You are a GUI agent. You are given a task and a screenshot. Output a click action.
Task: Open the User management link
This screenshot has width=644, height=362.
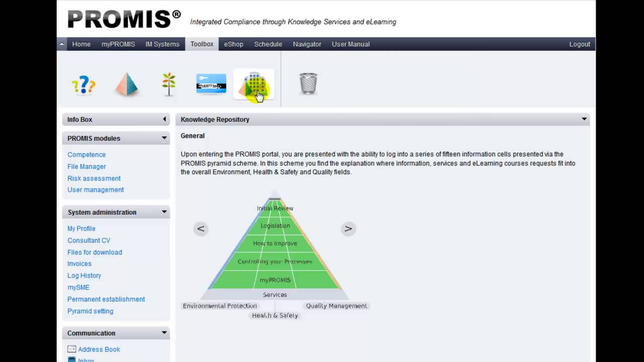96,190
